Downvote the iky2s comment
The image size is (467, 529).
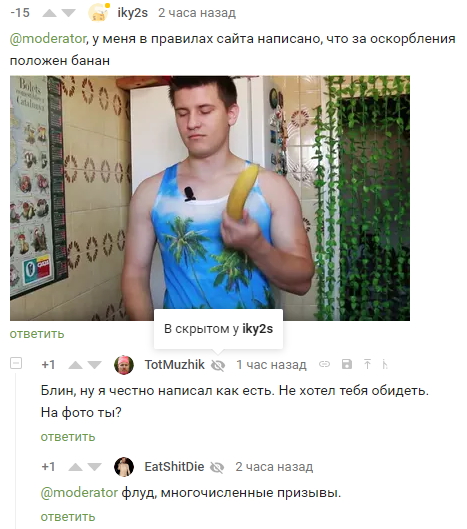tap(68, 13)
